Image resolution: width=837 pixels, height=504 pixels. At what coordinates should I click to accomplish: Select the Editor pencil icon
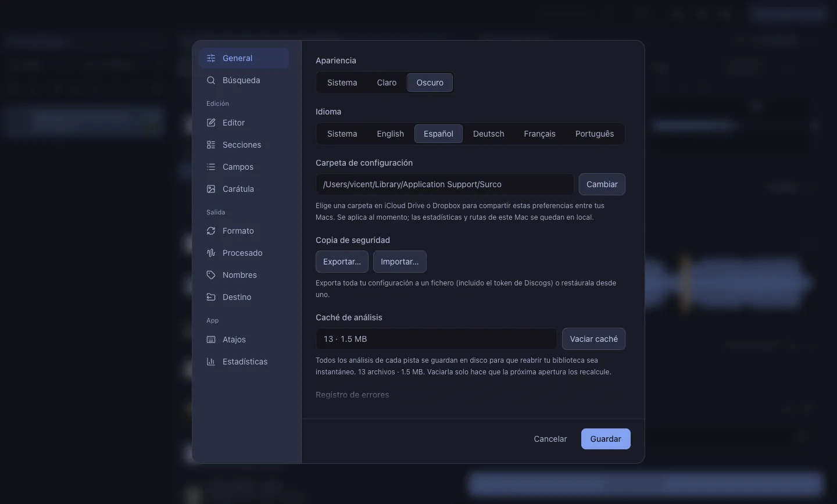coord(211,123)
